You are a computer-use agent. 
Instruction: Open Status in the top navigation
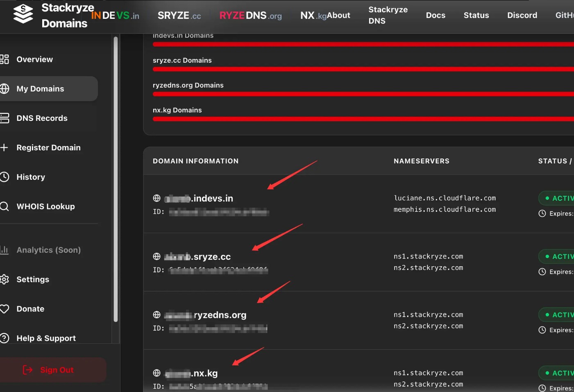coord(476,16)
